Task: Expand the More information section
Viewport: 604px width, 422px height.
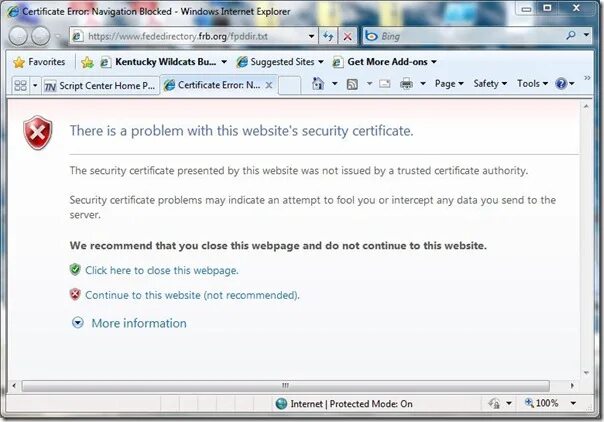Action: pyautogui.click(x=78, y=323)
